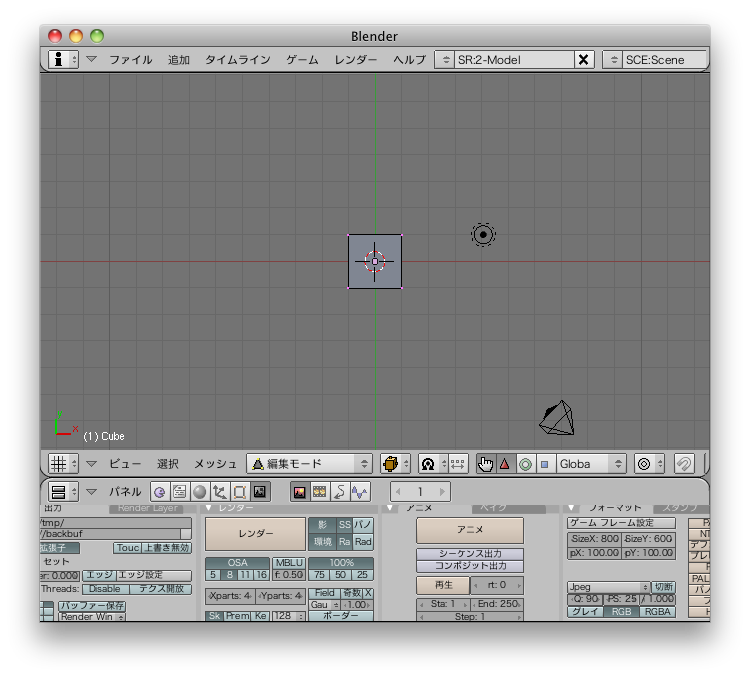Open the タイムライン menu
Viewport: 750px width, 677px height.
[x=238, y=60]
